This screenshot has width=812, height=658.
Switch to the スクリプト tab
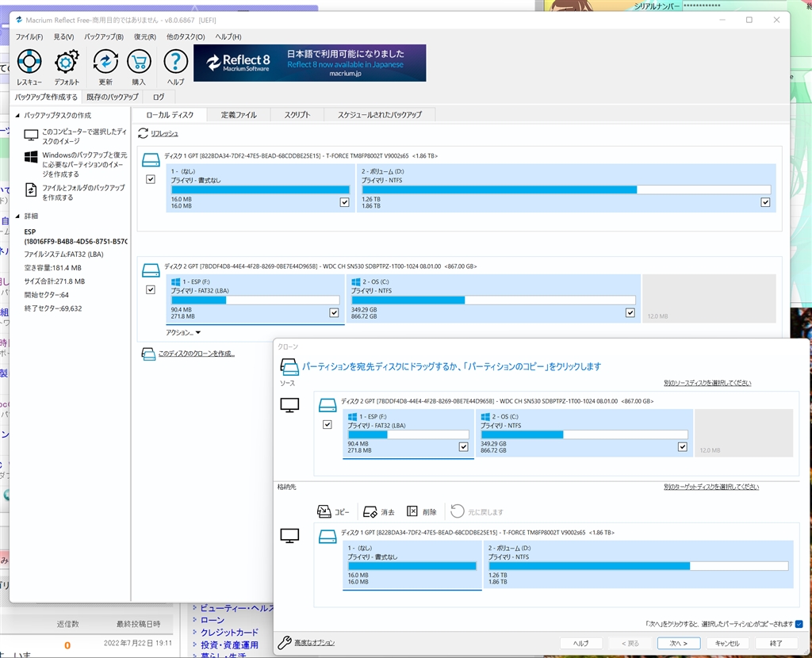click(297, 115)
